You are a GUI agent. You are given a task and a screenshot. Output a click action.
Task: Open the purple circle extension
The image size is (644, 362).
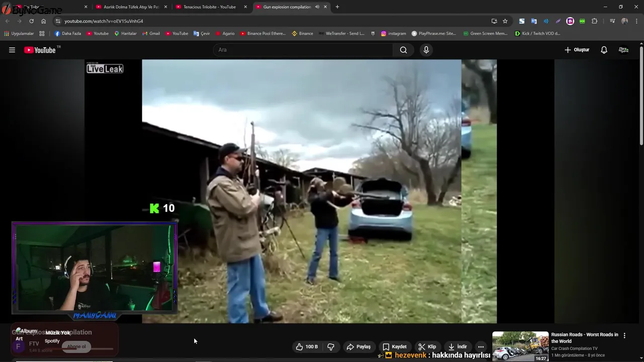click(570, 21)
